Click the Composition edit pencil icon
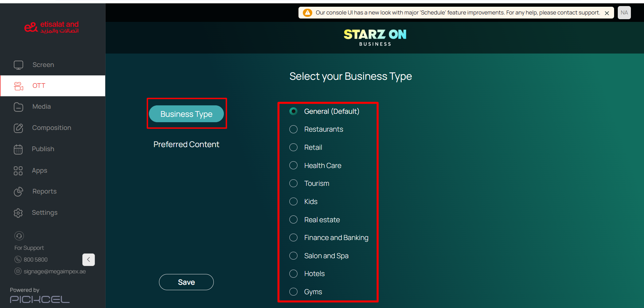The image size is (644, 308). click(18, 128)
